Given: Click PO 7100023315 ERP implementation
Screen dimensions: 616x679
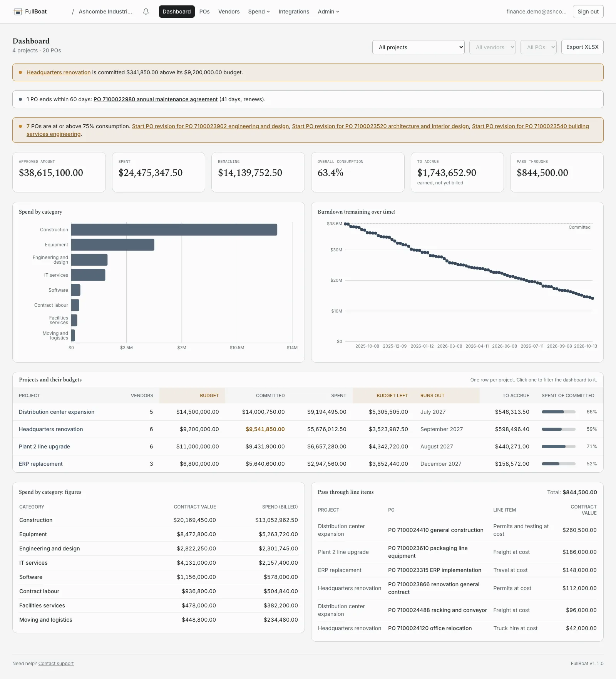Looking at the screenshot, I should click(x=435, y=570).
